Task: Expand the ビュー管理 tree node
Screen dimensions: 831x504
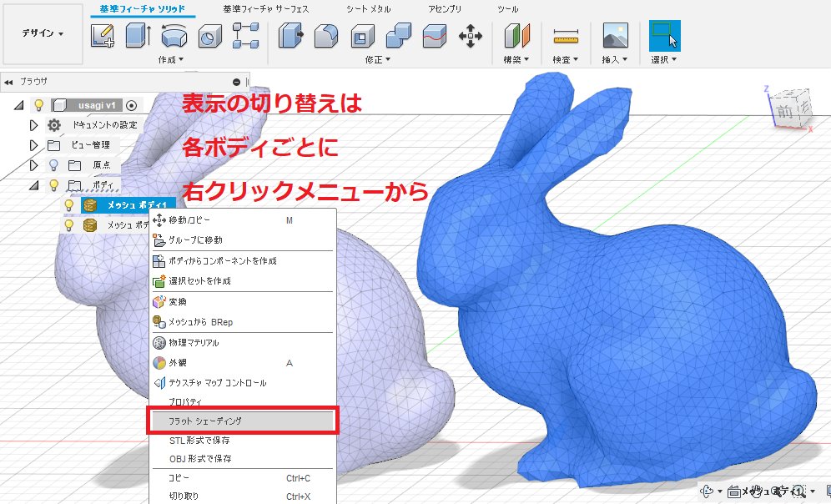Action: click(33, 144)
